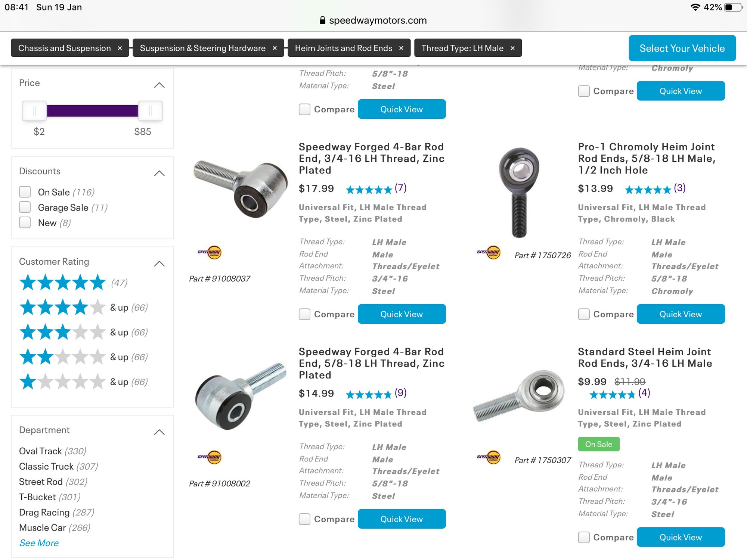Enable the On Sale discount checkbox
747x560 pixels.
point(25,192)
